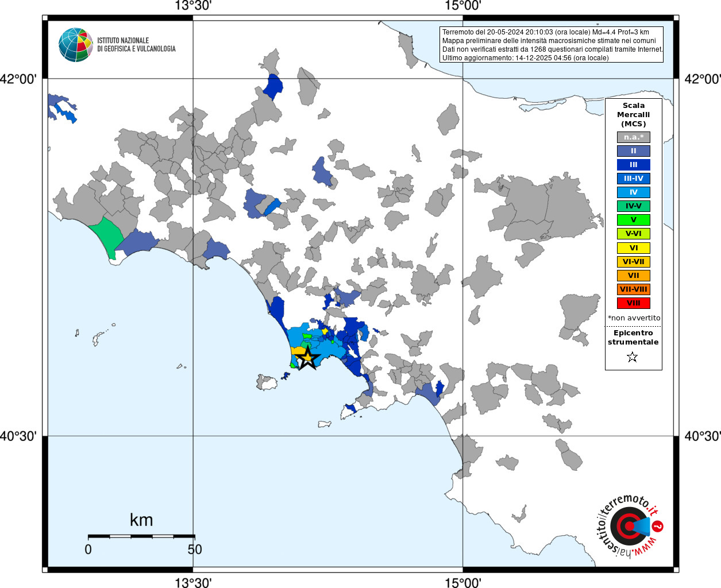721x588 pixels.
Task: Select the light blue IV legend swatch
Action: (634, 192)
